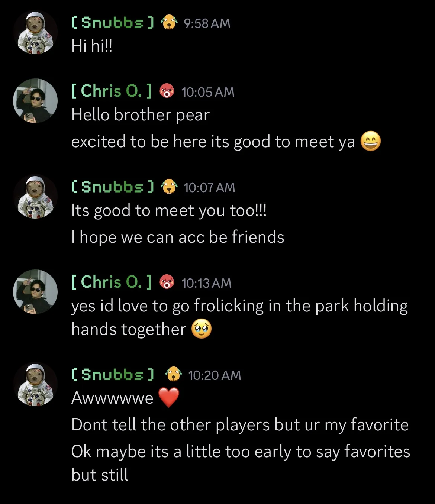
Task: Open [Chris O.] username on 'Hello brother pear'
Action: click(112, 91)
